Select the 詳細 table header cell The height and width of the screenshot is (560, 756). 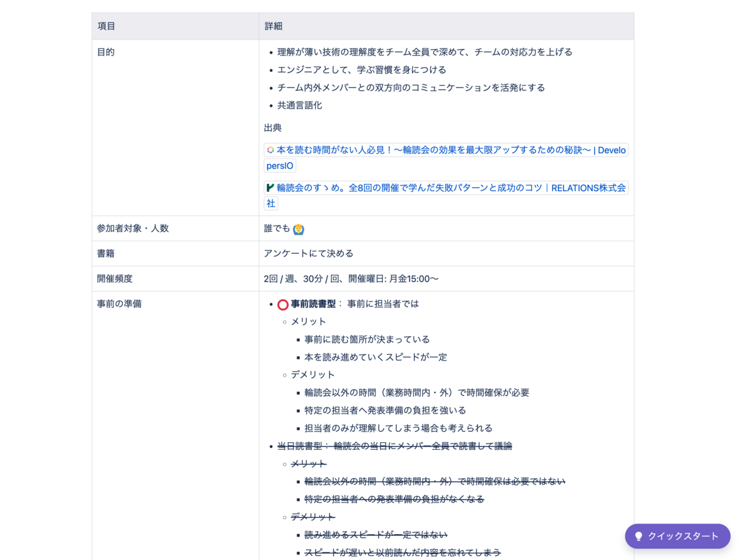pyautogui.click(x=272, y=26)
